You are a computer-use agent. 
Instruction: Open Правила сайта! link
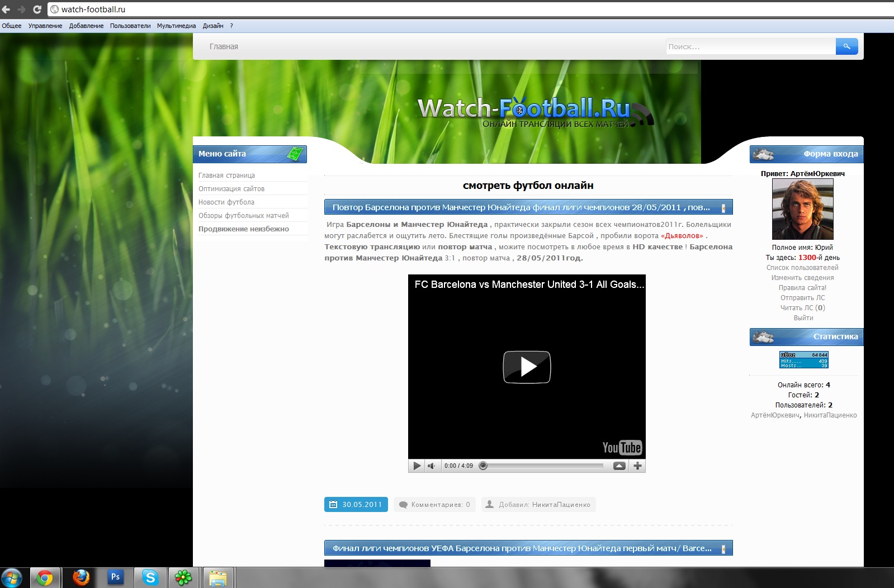pyautogui.click(x=802, y=288)
